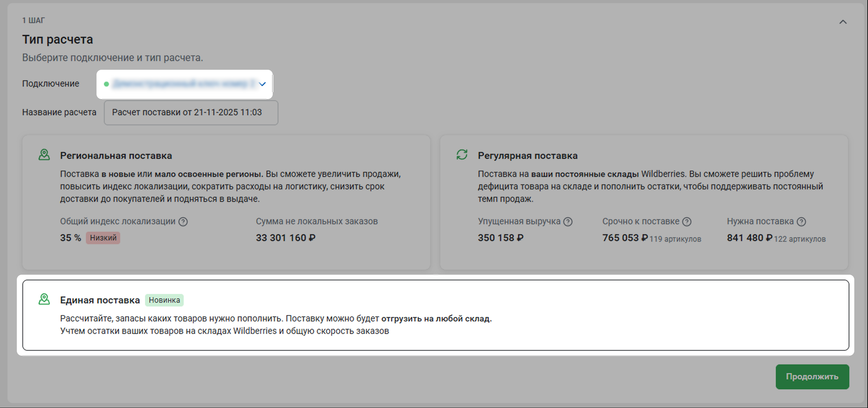Viewport: 868px width, 408px height.
Task: Collapse the Тип расчета step section
Action: point(843,22)
